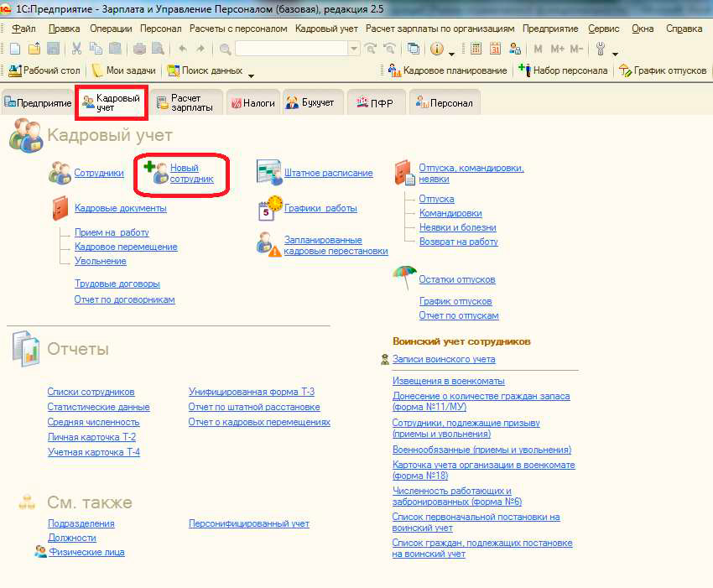
Task: Open the Calculator toolbar icon
Action: 476,48
